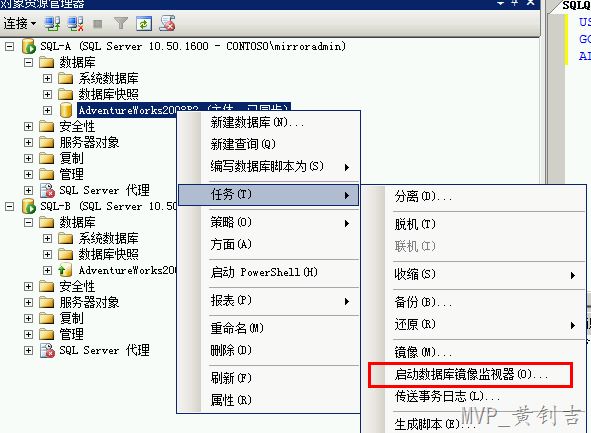The height and width of the screenshot is (433, 591).
Task: Choose 属性(R) from context menu
Action: click(x=268, y=400)
